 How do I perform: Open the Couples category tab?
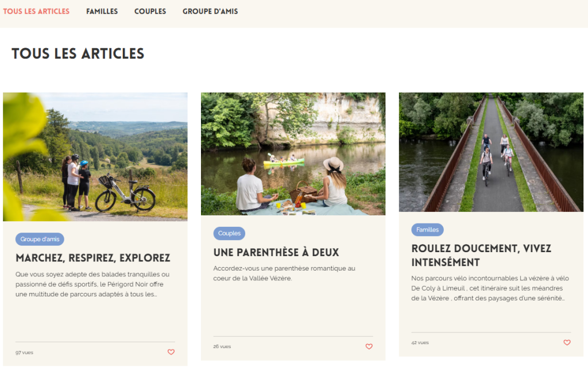point(150,11)
